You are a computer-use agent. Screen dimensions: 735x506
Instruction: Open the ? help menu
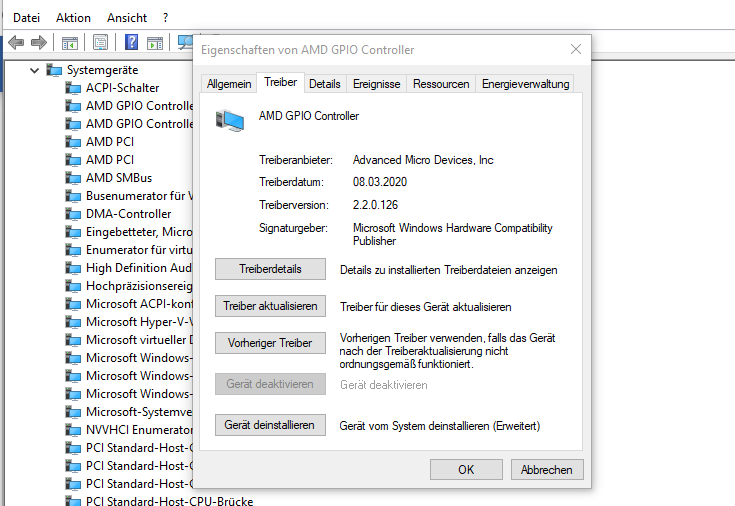[x=165, y=18]
